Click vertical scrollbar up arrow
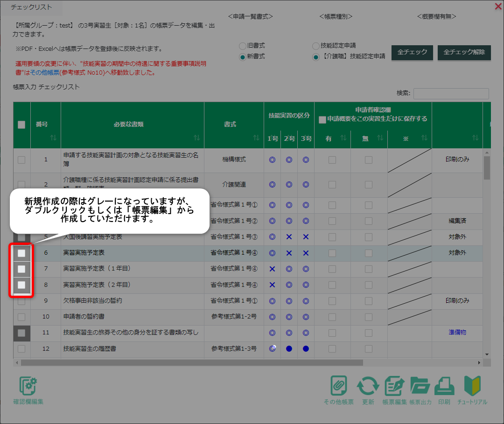504x424 pixels. 487,153
